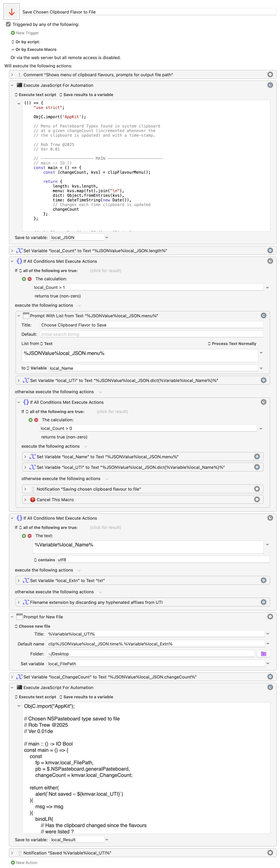Click the red Cancel This Macro icon
The height and width of the screenshot is (868, 280).
pyautogui.click(x=33, y=500)
